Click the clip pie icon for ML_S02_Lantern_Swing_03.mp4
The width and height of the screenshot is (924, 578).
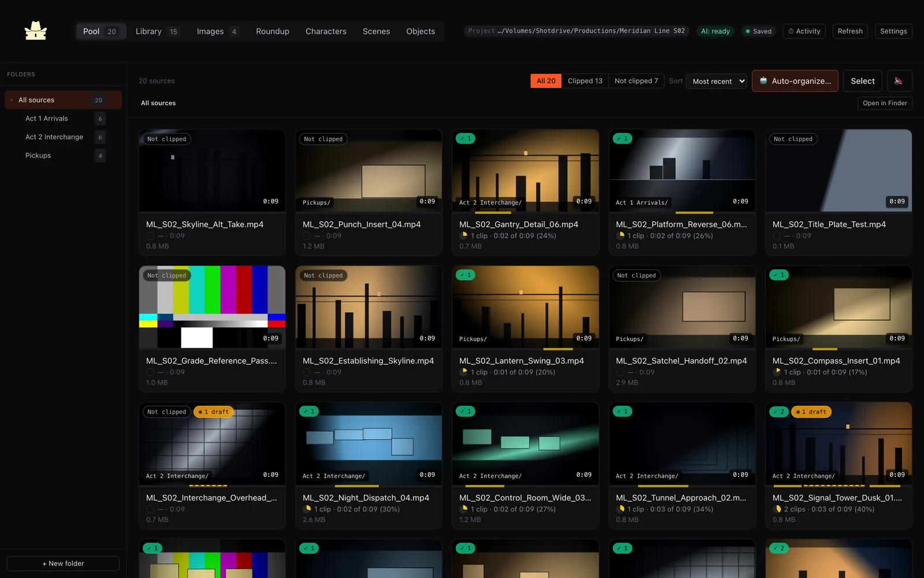point(463,372)
